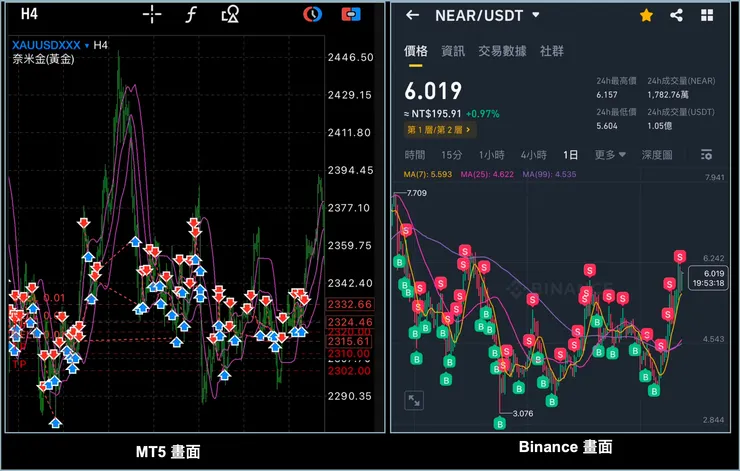The height and width of the screenshot is (471, 740).
Task: Activate the crosshair tool in MT5
Action: pyautogui.click(x=152, y=15)
